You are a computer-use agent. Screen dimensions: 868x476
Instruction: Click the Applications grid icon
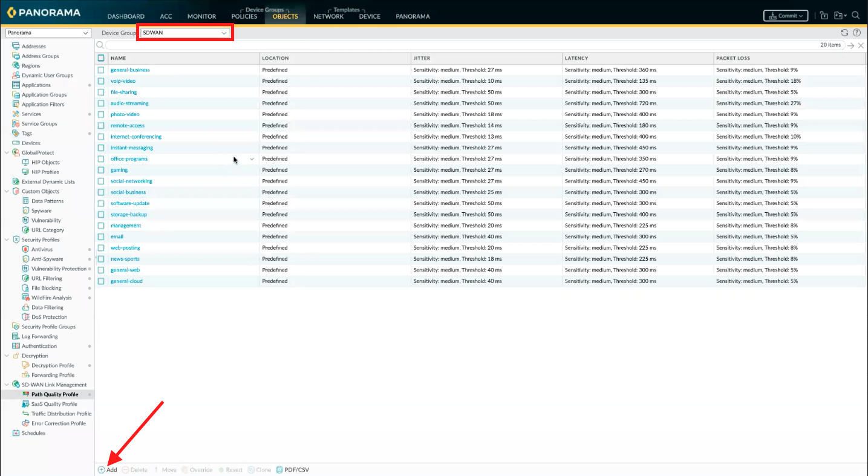[16, 85]
